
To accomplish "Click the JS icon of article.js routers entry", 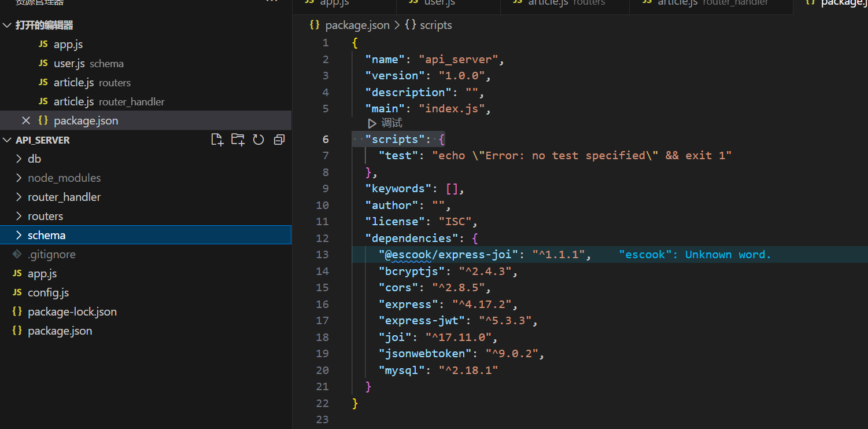I will 43,82.
